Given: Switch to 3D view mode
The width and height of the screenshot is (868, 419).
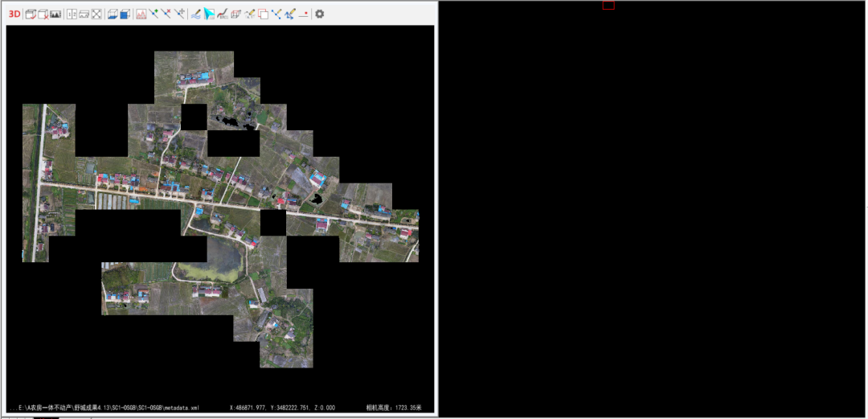Looking at the screenshot, I should pyautogui.click(x=14, y=14).
